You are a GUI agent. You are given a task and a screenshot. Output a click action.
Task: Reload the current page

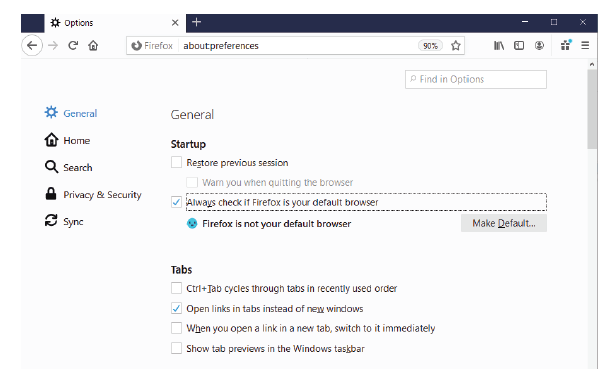(x=73, y=45)
